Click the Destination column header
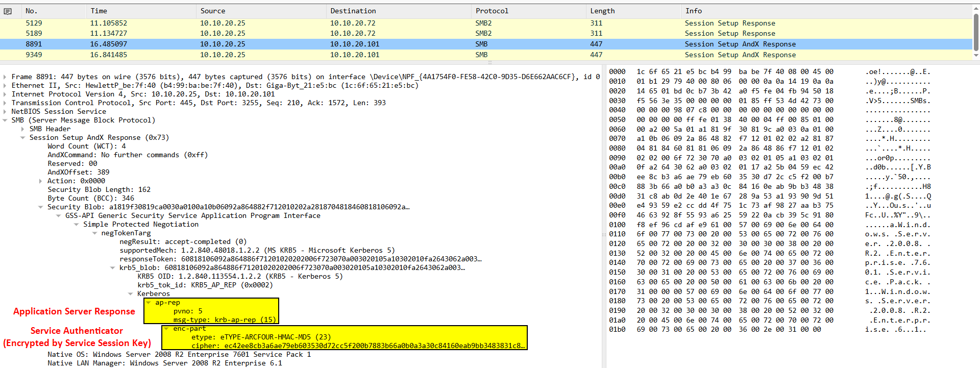Viewport: 980px width, 368px height. pos(353,11)
